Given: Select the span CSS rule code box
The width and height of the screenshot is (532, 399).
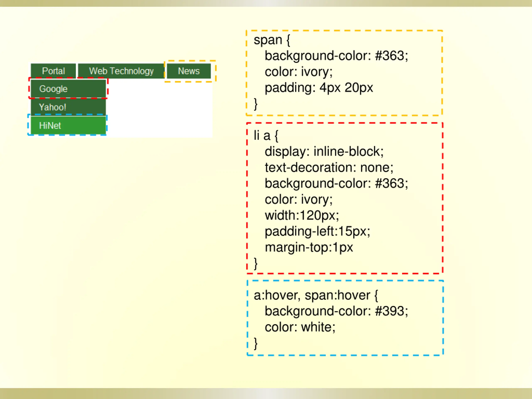Looking at the screenshot, I should 344,73.
